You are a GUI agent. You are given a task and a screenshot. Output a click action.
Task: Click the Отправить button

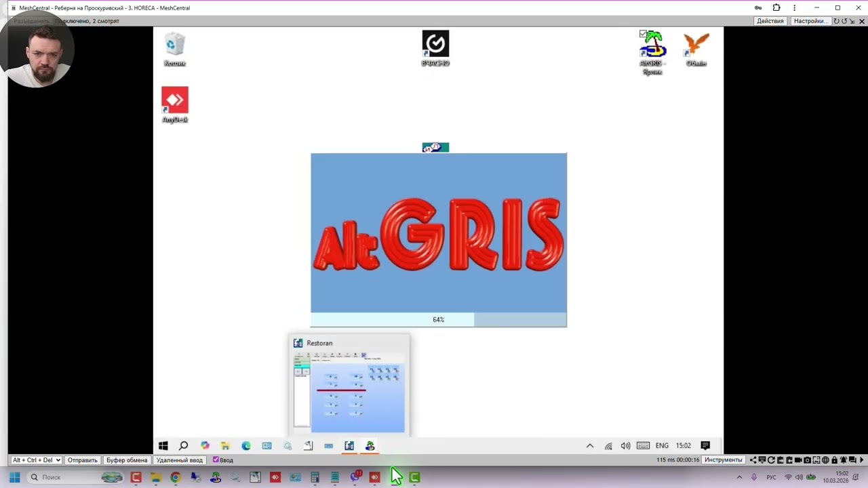tap(82, 460)
